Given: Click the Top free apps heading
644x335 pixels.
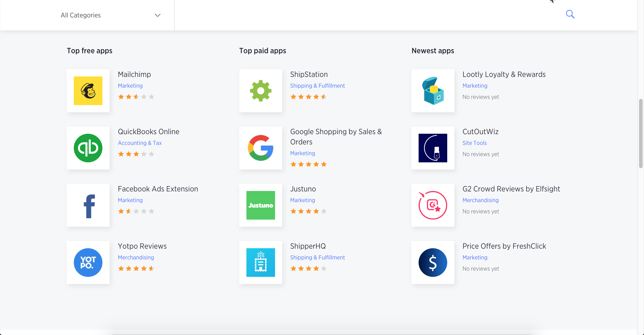Looking at the screenshot, I should (89, 51).
